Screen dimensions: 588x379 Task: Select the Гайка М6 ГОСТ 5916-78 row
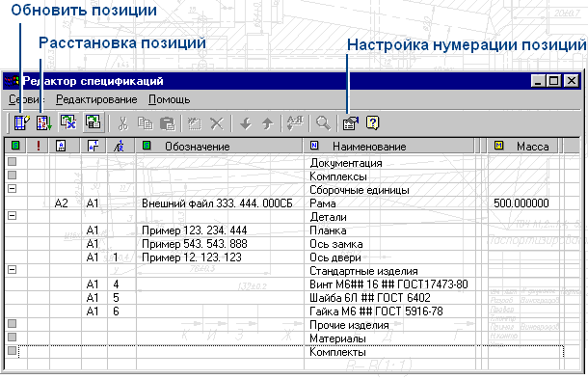[376, 311]
